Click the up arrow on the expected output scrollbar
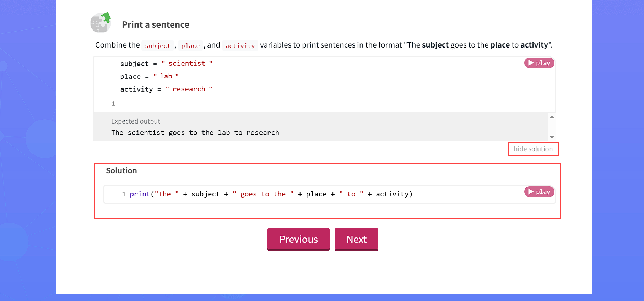 552,117
